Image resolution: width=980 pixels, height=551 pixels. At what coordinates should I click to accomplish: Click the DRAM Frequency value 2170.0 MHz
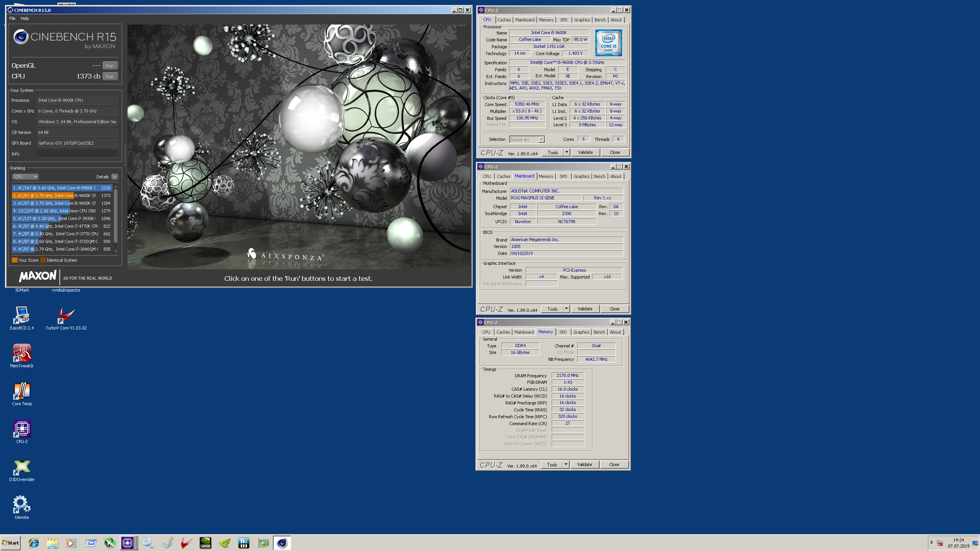click(x=568, y=375)
